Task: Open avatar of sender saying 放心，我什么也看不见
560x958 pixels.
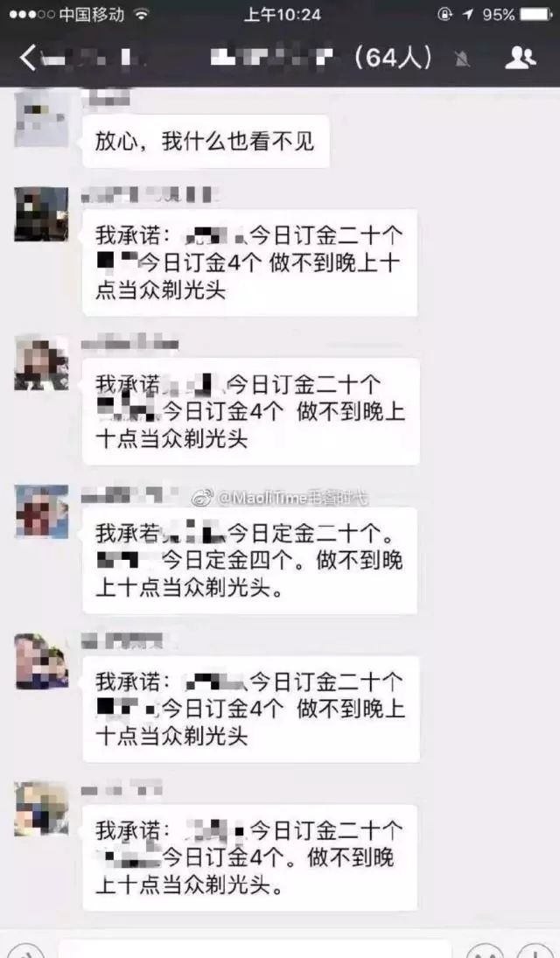Action: pyautogui.click(x=42, y=118)
